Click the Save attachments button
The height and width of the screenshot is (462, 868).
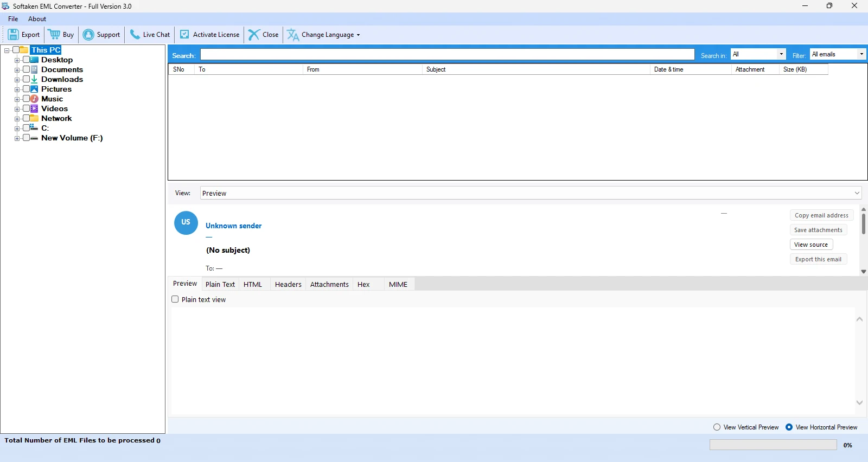[818, 230]
